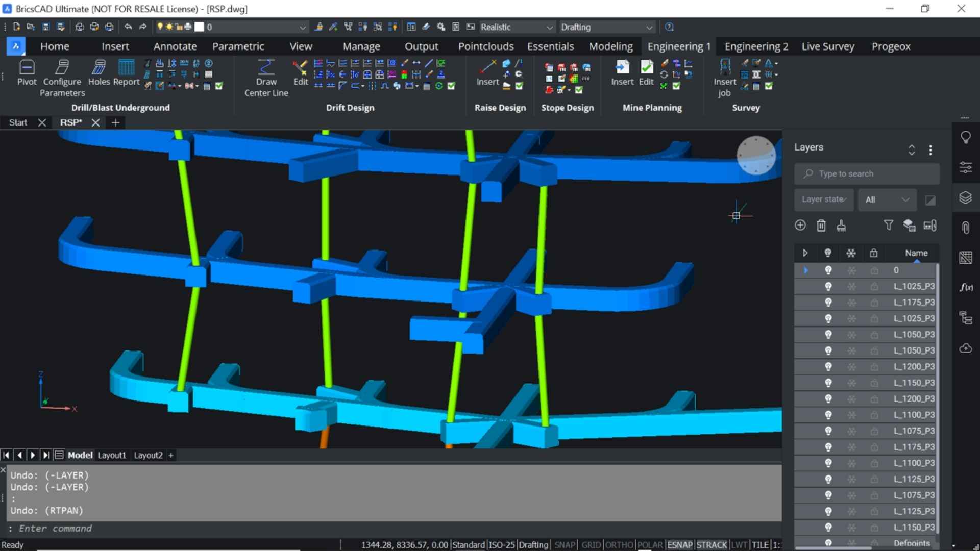980x551 pixels.
Task: Click the layer search input field
Action: pos(868,174)
